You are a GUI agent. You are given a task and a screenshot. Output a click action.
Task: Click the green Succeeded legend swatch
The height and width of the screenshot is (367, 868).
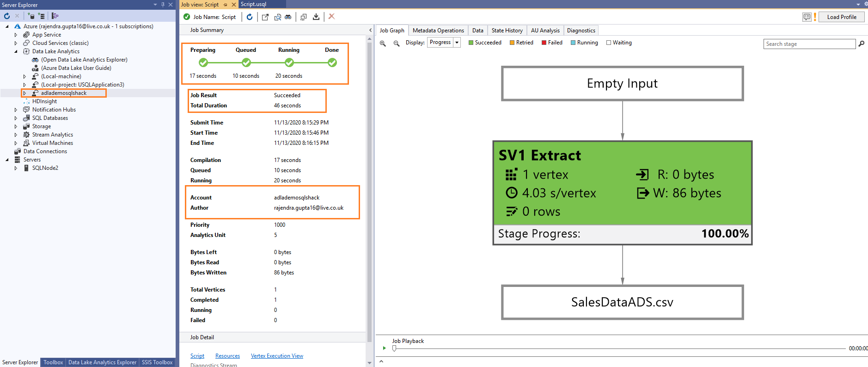(x=471, y=43)
